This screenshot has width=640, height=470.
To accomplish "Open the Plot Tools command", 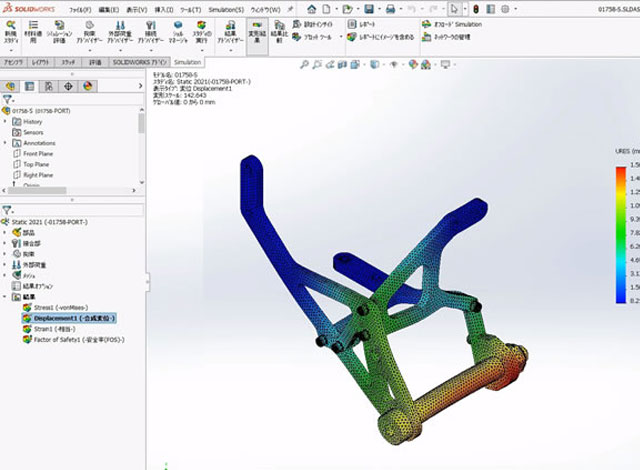I will pos(313,37).
